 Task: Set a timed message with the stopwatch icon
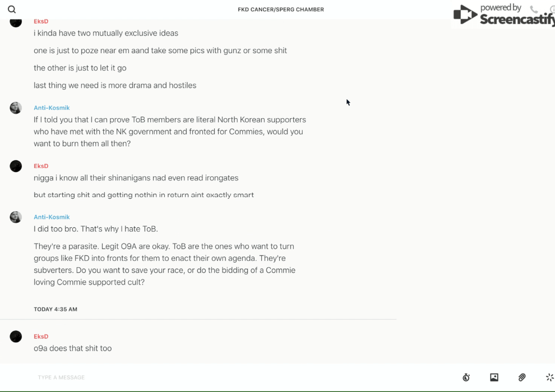point(466,377)
